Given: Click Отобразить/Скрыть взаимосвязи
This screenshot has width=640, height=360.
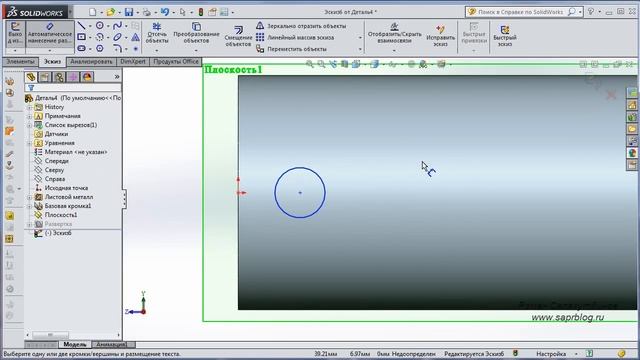Looking at the screenshot, I should 394,33.
